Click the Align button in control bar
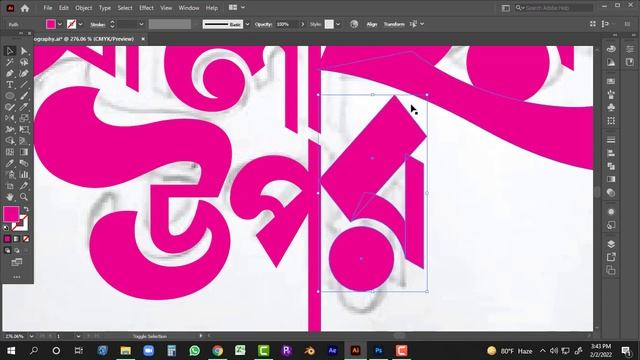 click(371, 24)
